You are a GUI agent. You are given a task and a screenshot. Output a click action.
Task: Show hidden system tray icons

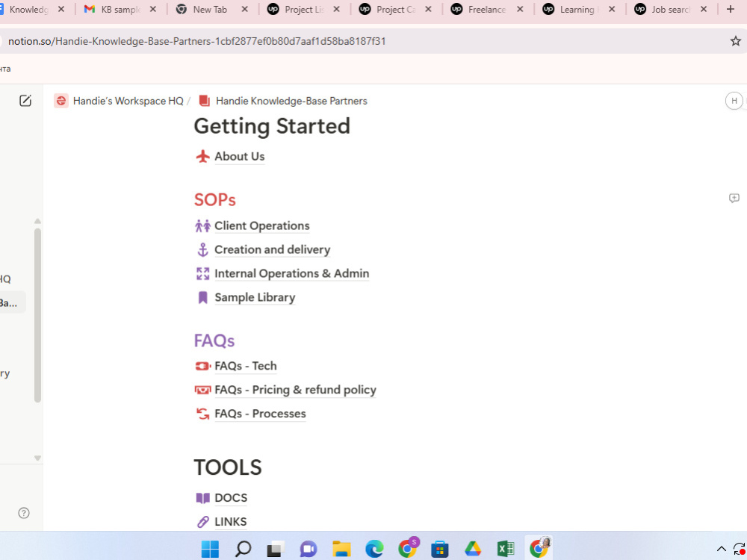(722, 549)
